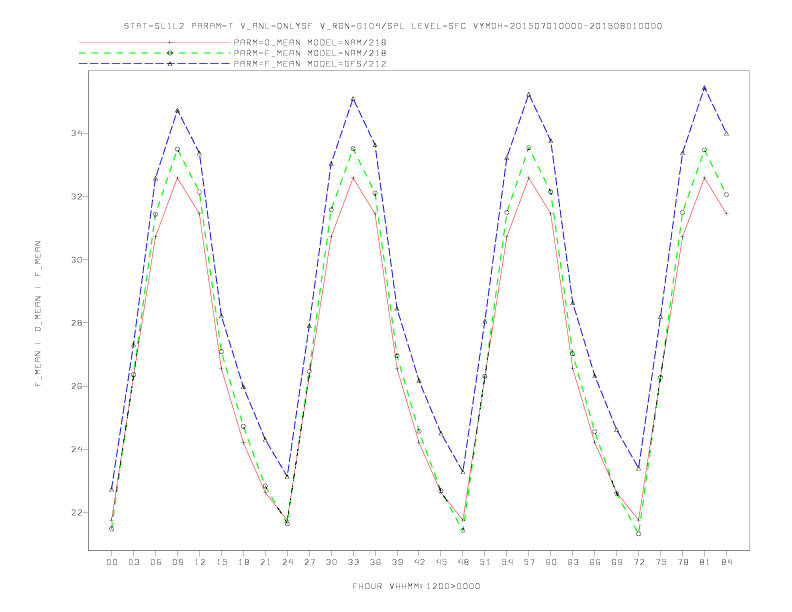Click x-axis tick label 72
This screenshot has height=612, width=792.
639,562
